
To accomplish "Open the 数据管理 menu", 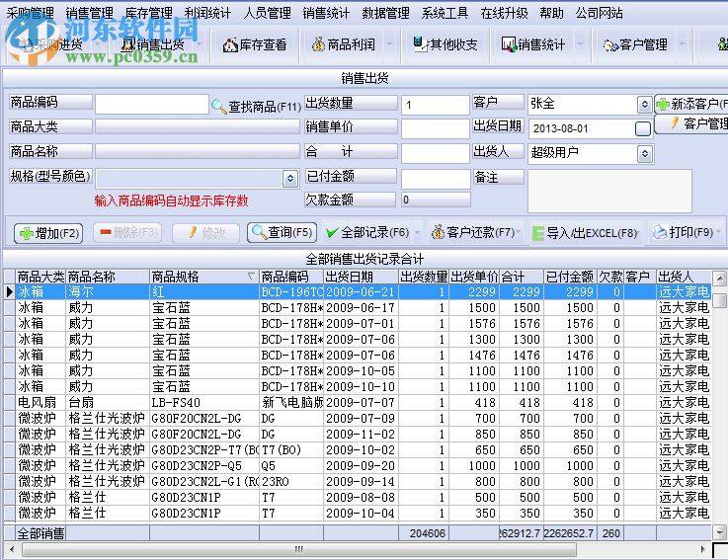I will pyautogui.click(x=385, y=13).
